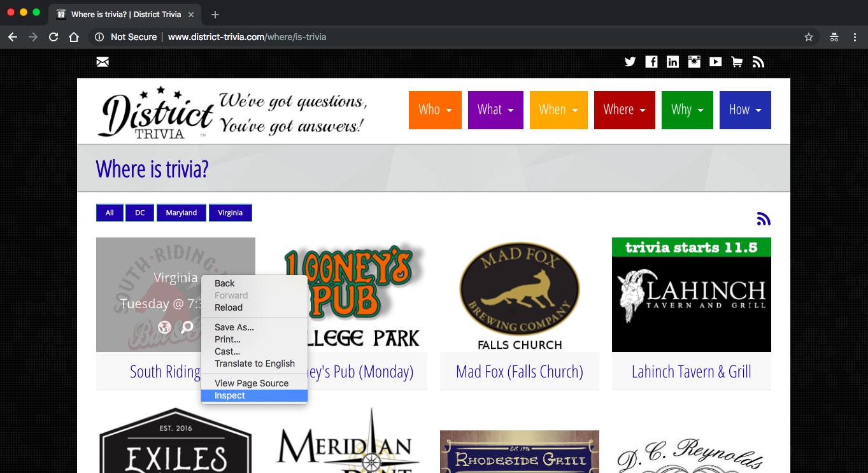Open the shopping cart icon
868x473 pixels.
[x=737, y=62]
